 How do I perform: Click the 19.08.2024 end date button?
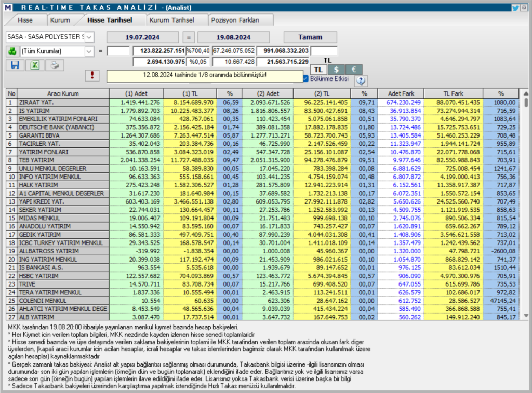[x=233, y=37]
